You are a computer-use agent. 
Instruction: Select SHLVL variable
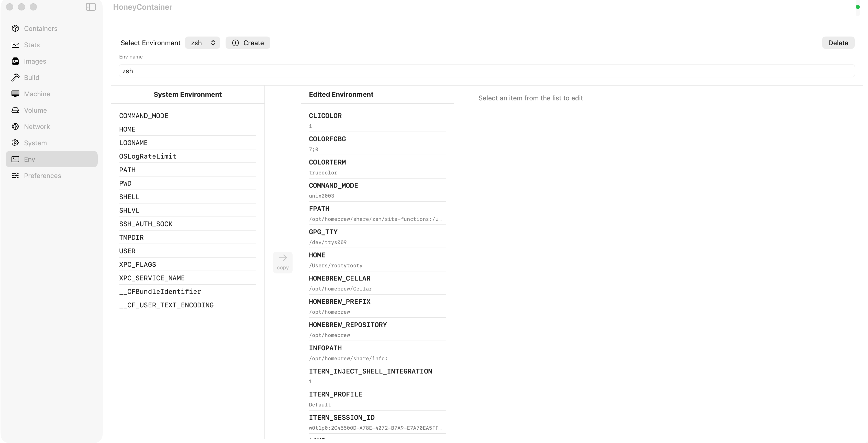click(187, 211)
